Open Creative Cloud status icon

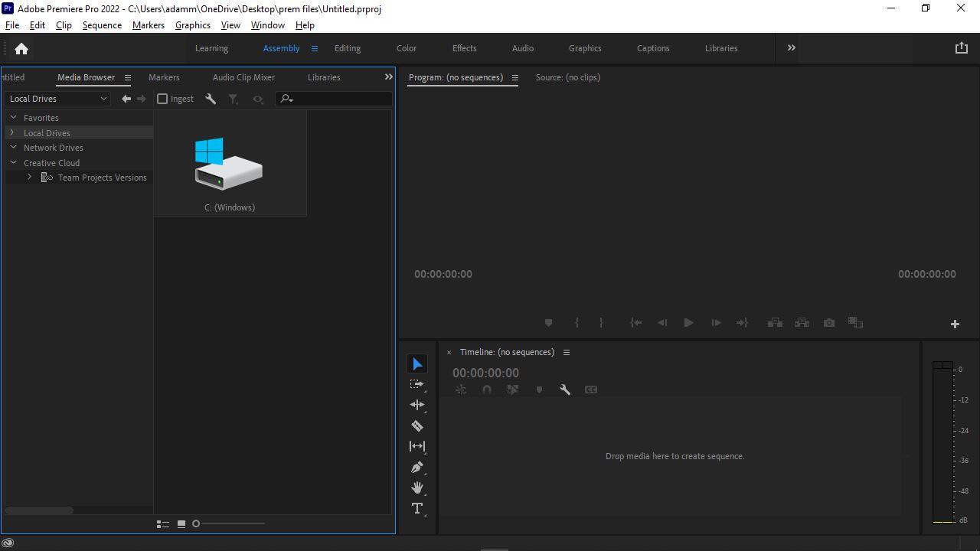pyautogui.click(x=8, y=543)
